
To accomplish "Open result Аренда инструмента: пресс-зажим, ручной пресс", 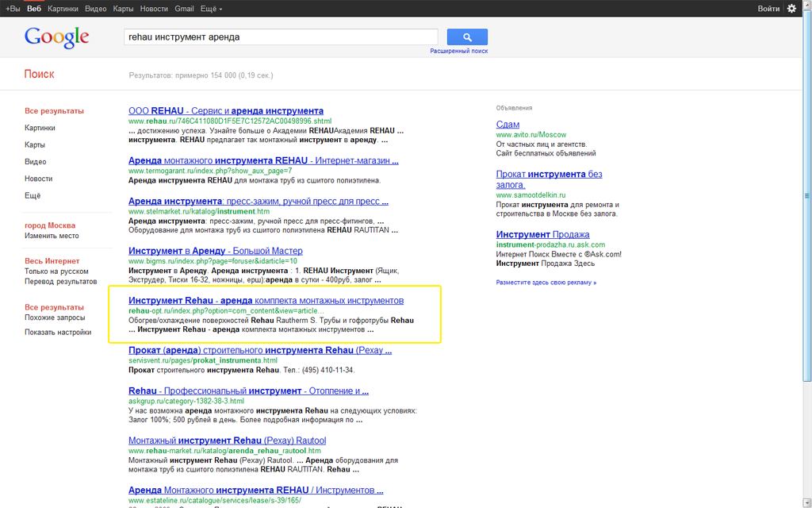I will point(259,201).
